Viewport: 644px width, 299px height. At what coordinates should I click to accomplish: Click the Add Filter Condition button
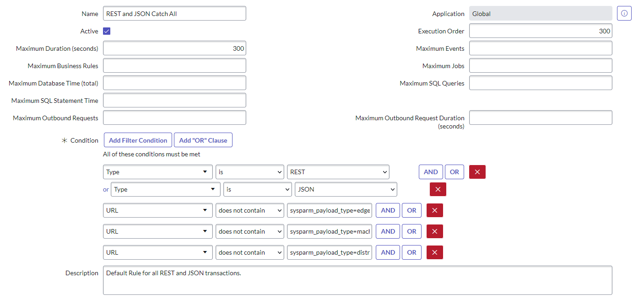tap(138, 140)
